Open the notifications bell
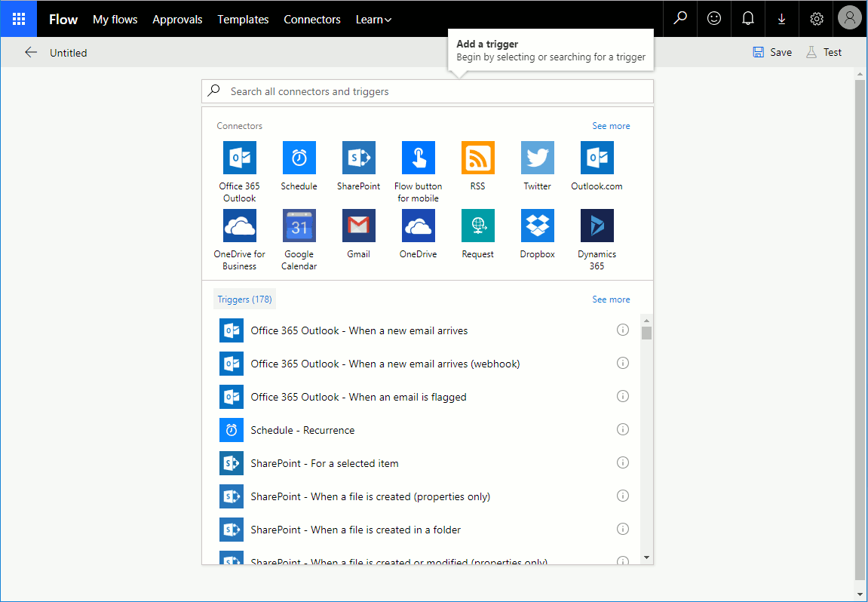Viewport: 868px width, 602px height. [x=748, y=19]
